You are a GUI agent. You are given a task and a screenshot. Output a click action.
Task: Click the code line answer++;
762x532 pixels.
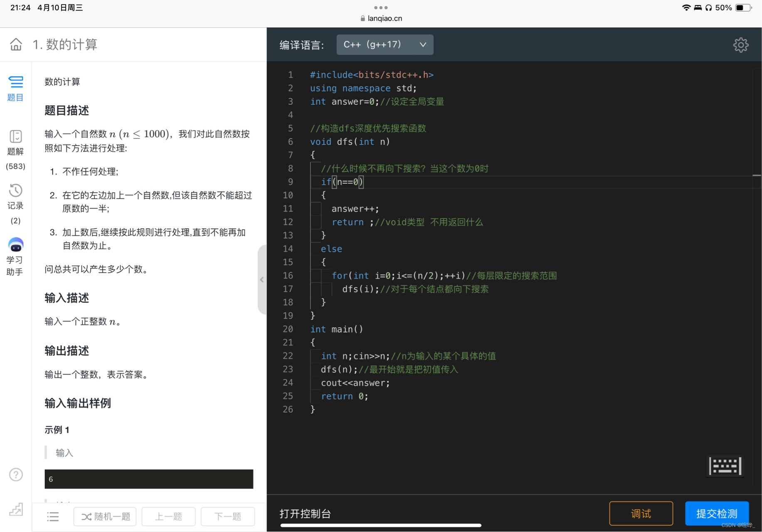pos(355,209)
